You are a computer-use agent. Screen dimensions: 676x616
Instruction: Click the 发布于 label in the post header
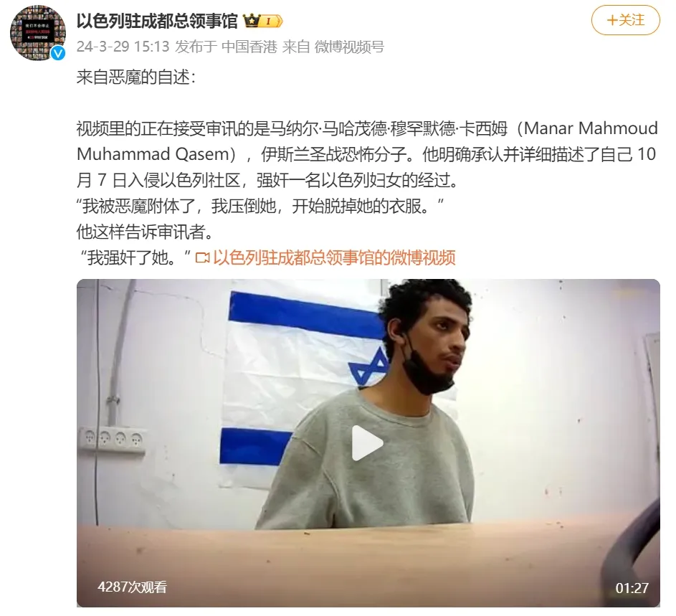point(196,47)
